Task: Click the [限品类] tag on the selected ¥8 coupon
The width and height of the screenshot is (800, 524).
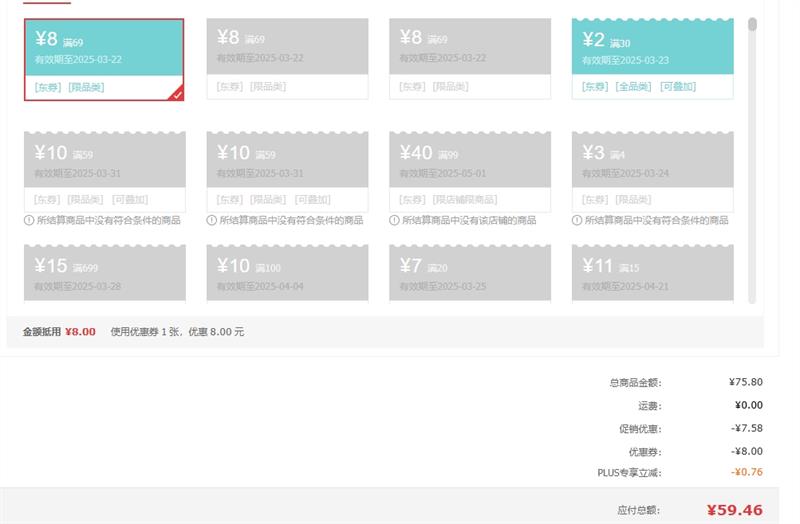Action: (86, 87)
